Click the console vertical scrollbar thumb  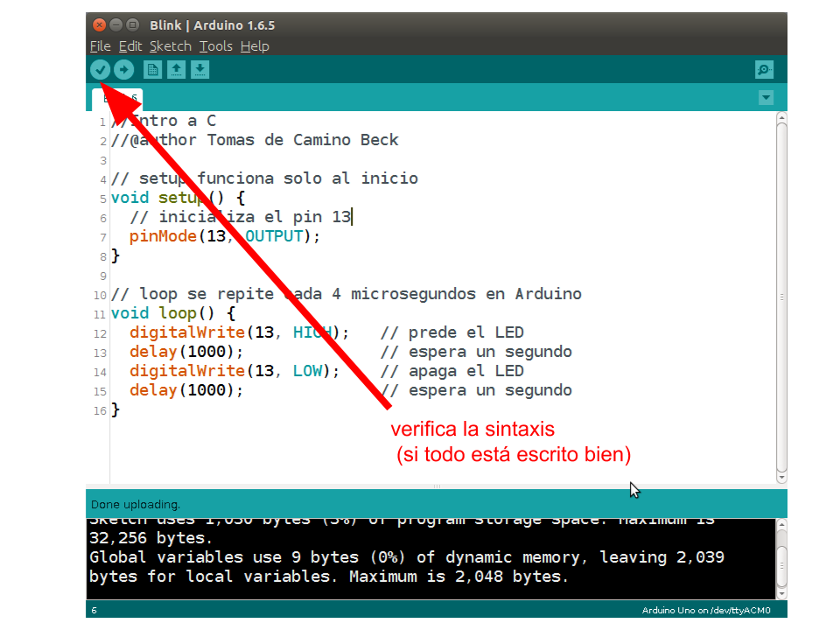781,566
